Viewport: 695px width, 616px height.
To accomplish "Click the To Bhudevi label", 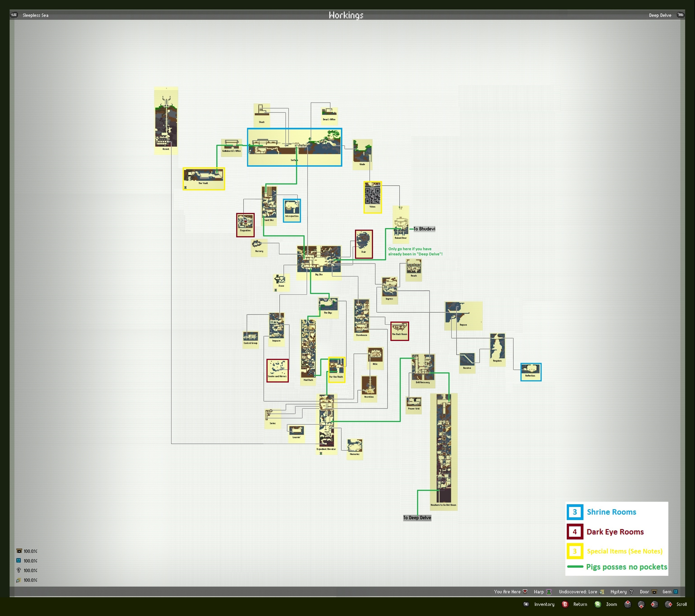I will point(424,229).
